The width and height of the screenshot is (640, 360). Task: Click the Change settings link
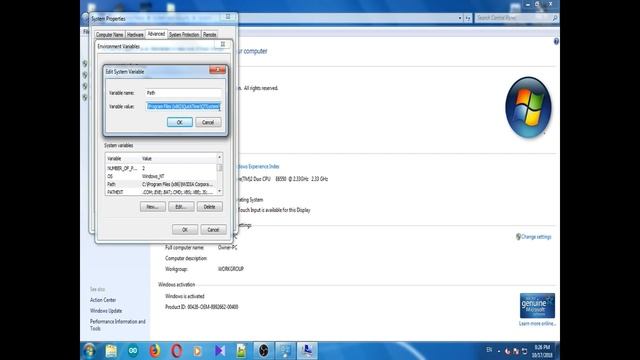(x=536, y=237)
